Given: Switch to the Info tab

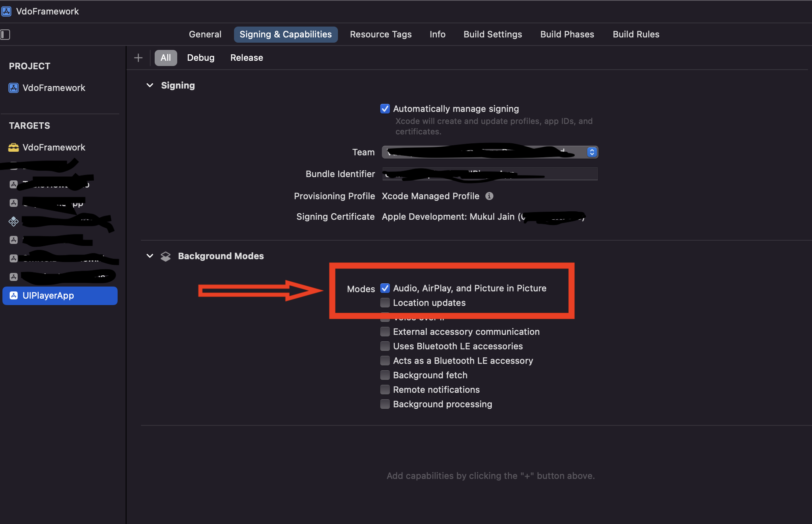Looking at the screenshot, I should pos(437,35).
